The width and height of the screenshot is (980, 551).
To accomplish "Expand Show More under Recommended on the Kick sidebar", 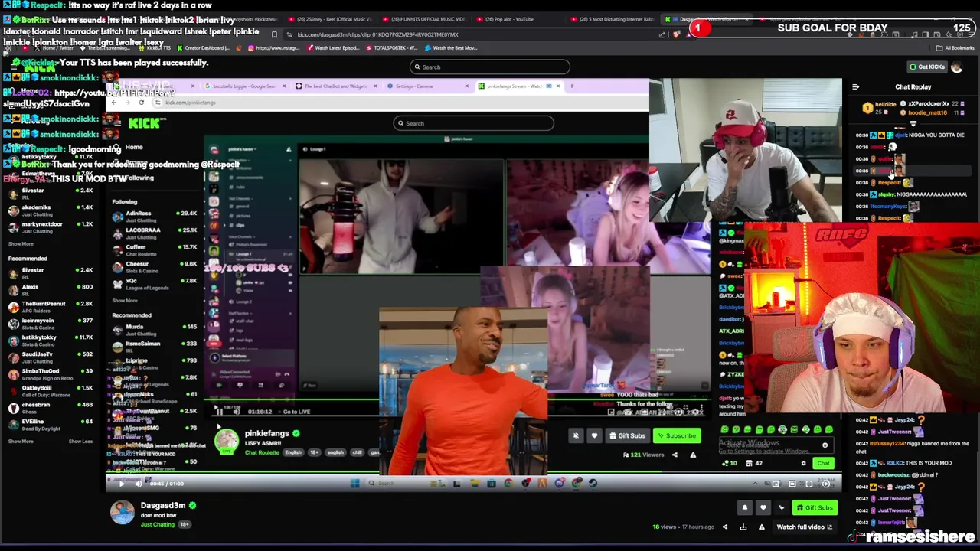I will click(x=21, y=441).
